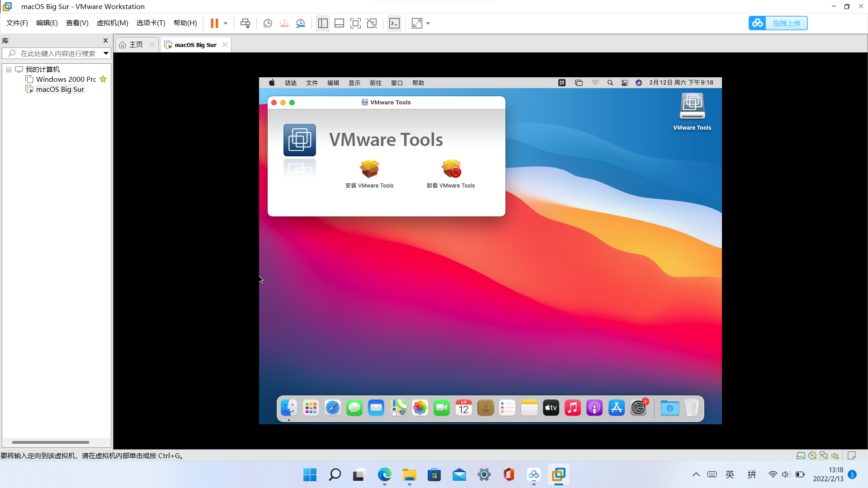Toggle the thumbnail bar view button
868x488 pixels.
click(x=339, y=23)
